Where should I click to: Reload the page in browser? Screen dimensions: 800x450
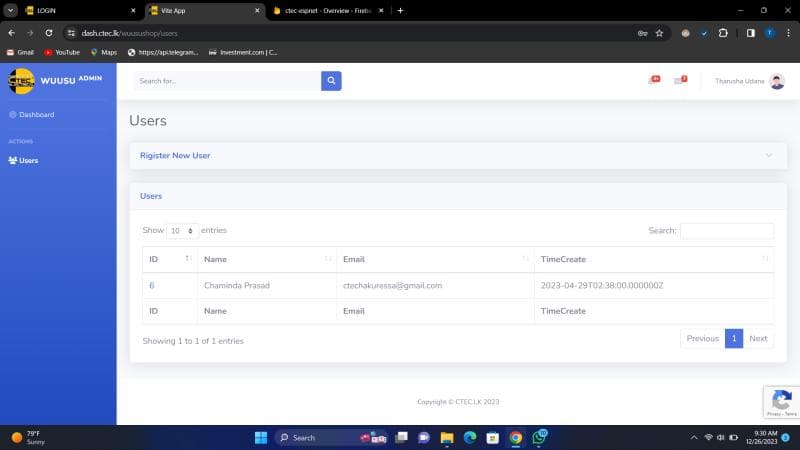pos(48,33)
